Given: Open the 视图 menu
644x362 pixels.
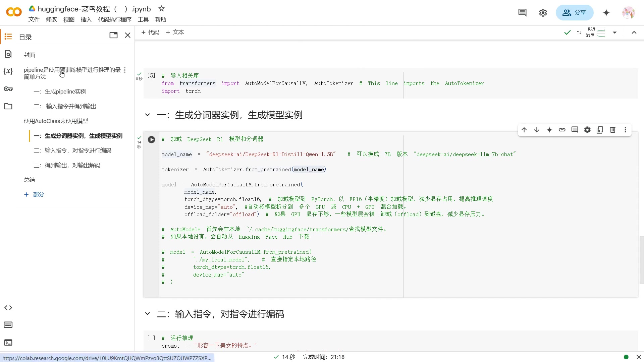Looking at the screenshot, I should click(69, 19).
